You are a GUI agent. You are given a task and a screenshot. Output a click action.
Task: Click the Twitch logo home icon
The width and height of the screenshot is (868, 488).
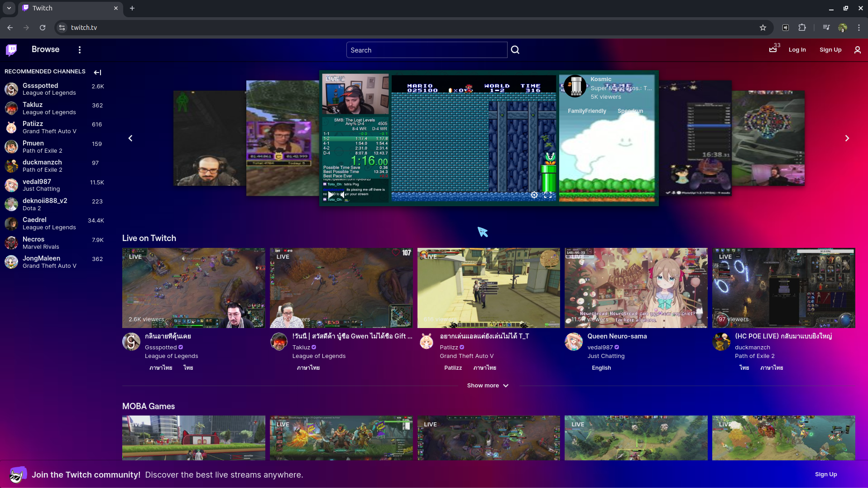[11, 50]
